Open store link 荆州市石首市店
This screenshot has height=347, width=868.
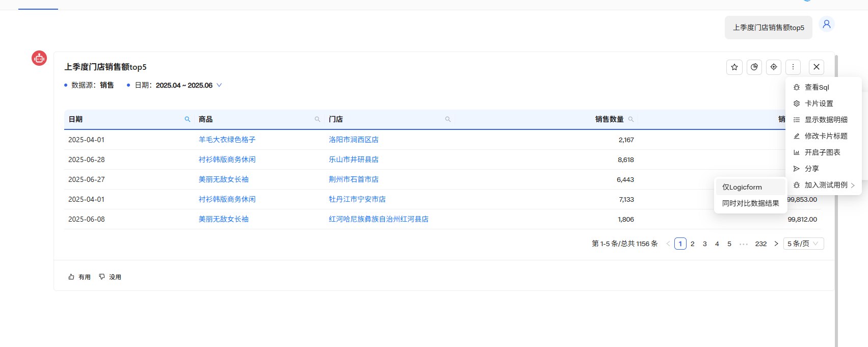[354, 179]
